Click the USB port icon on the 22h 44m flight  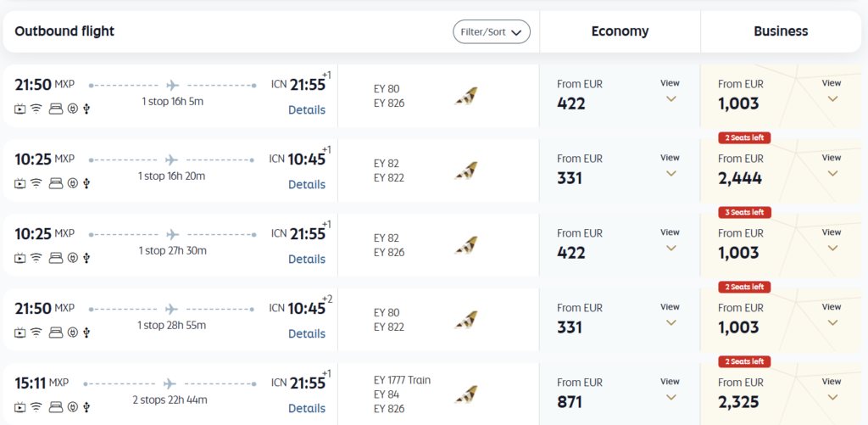point(88,406)
